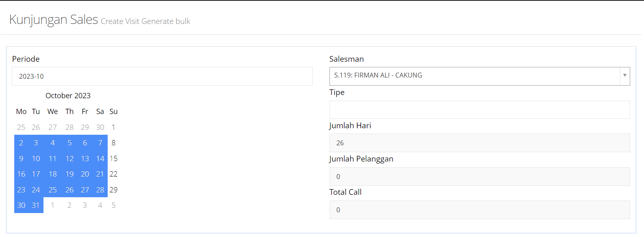Click calendar day 8 in October

click(x=113, y=143)
